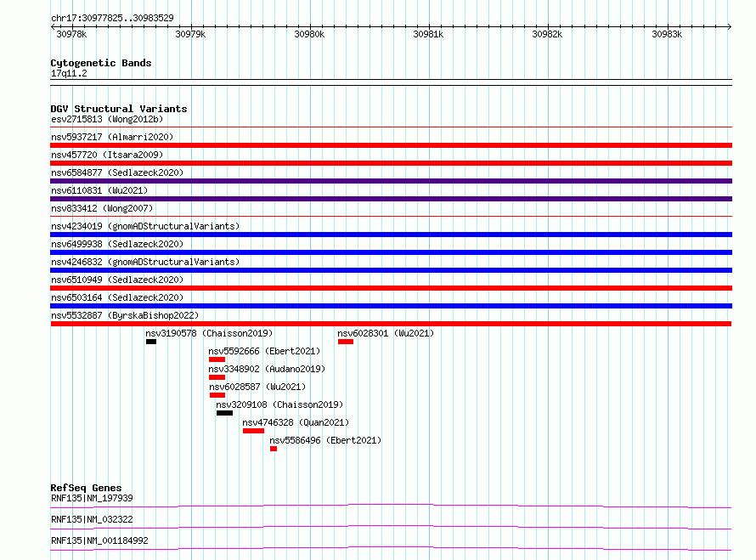Select the nsv4746328 (Quan2021) red glyph
Image resolution: width=756 pixels, height=560 pixels.
click(x=254, y=431)
